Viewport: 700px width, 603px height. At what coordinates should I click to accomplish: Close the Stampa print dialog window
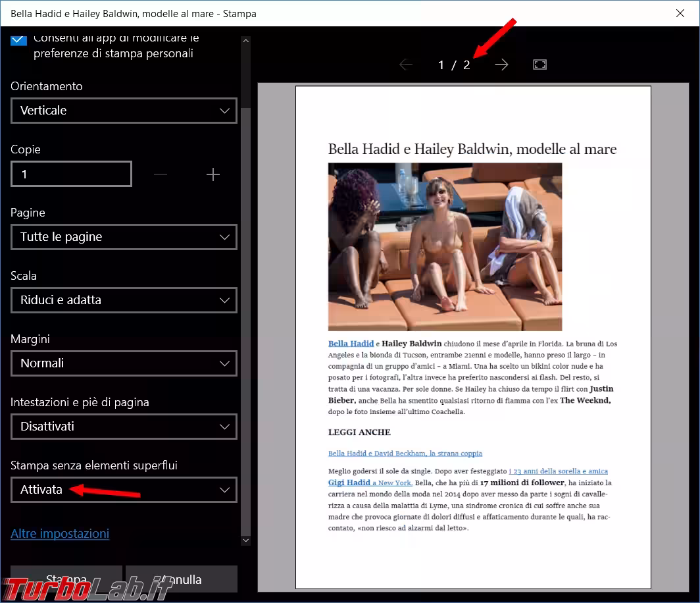[x=680, y=13]
